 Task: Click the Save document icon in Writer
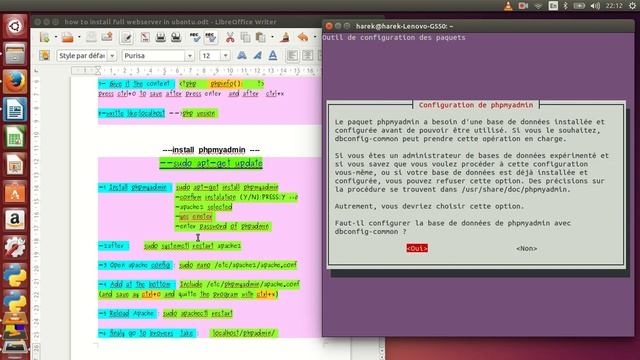click(x=91, y=38)
